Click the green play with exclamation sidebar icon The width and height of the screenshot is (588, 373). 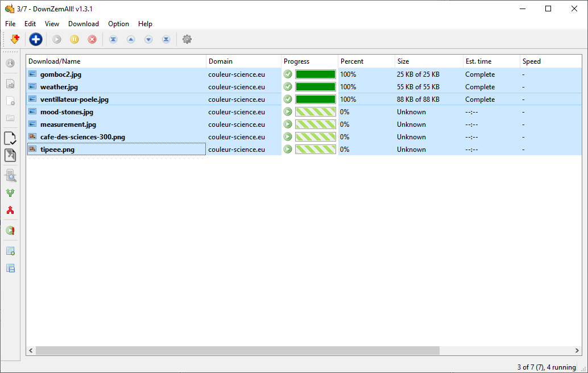[10, 230]
